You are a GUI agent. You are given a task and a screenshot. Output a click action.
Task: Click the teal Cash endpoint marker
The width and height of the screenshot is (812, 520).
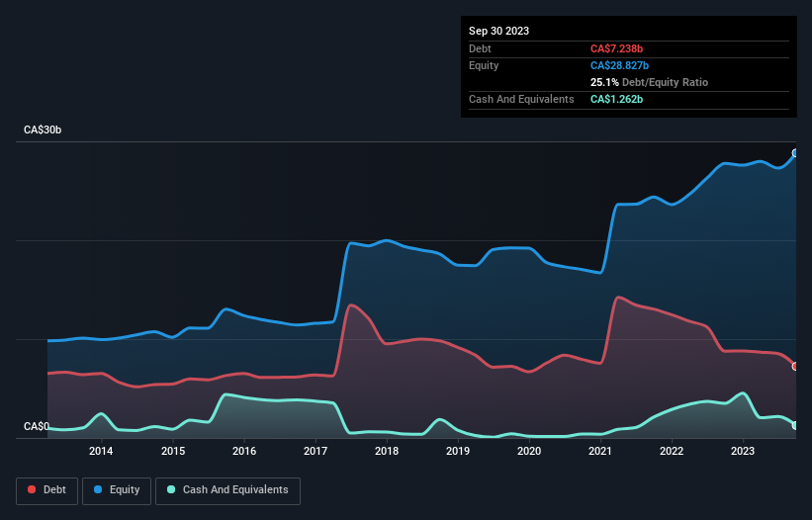coord(795,425)
